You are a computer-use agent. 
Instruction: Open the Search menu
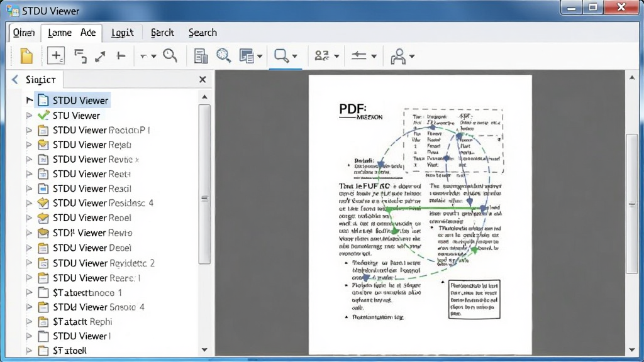(x=203, y=33)
